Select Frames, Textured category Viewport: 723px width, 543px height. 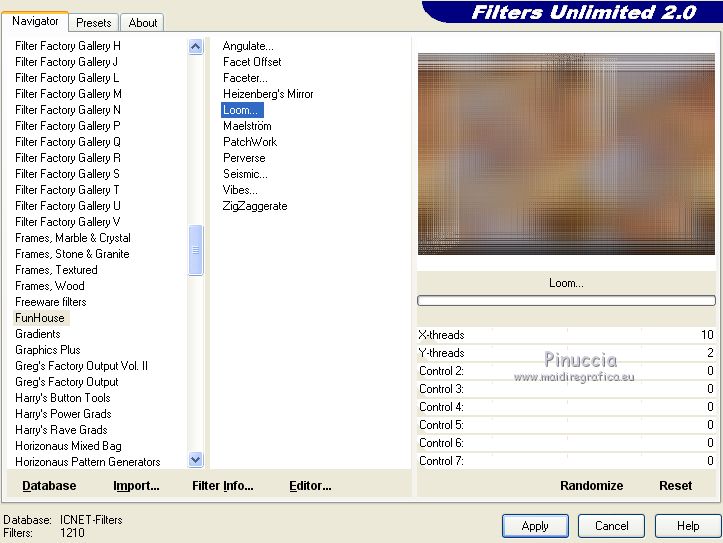point(56,270)
